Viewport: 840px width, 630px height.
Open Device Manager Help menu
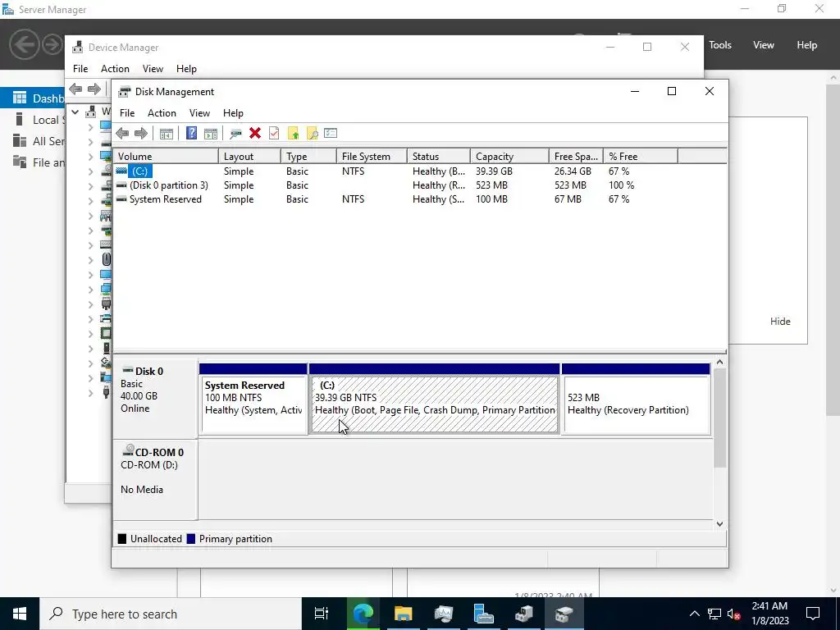[x=186, y=69]
